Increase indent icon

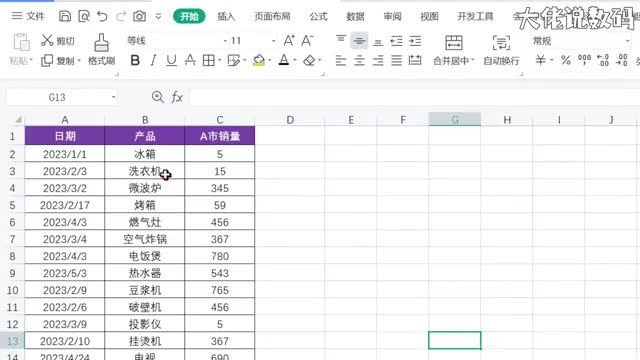415,41
